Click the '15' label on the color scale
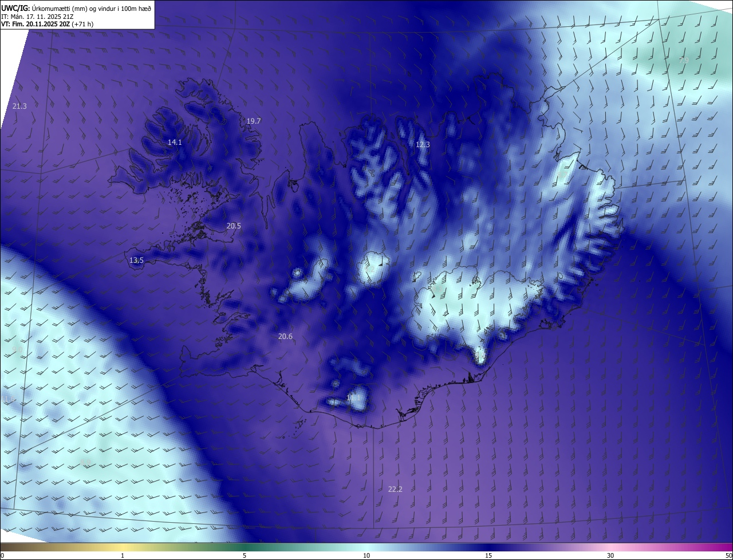The width and height of the screenshot is (733, 560). pos(488,556)
